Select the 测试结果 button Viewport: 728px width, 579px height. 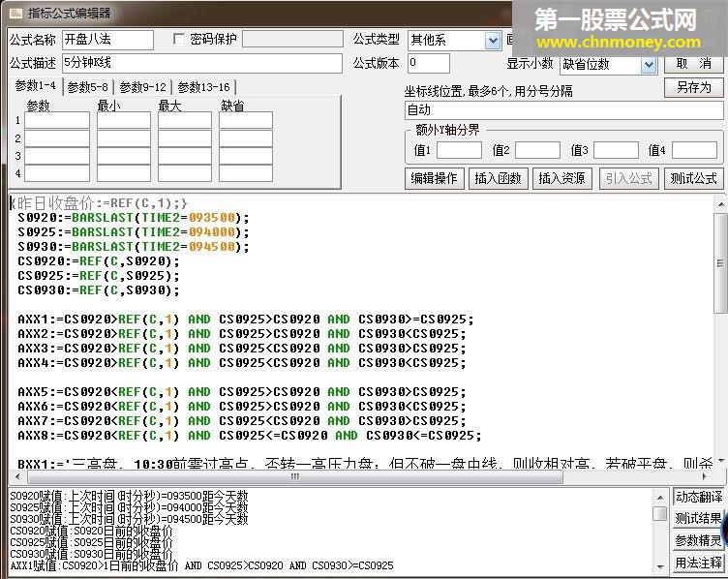click(698, 518)
